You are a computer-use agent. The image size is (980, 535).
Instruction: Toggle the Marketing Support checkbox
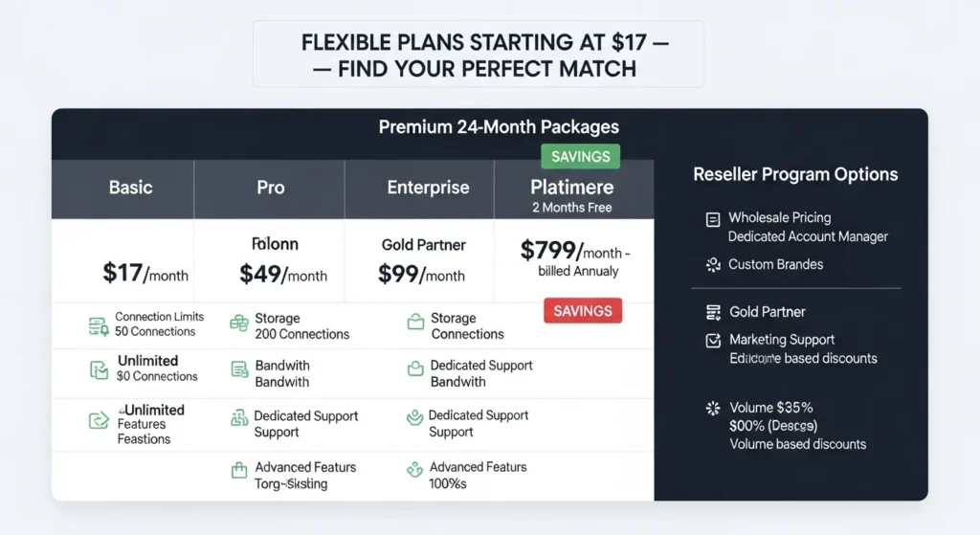coord(712,340)
